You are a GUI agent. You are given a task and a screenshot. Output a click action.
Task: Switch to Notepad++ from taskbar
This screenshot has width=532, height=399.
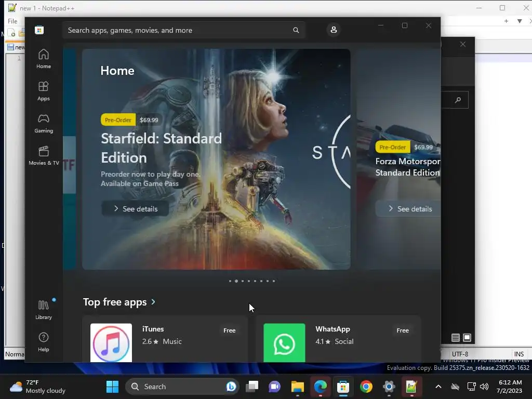coord(411,387)
